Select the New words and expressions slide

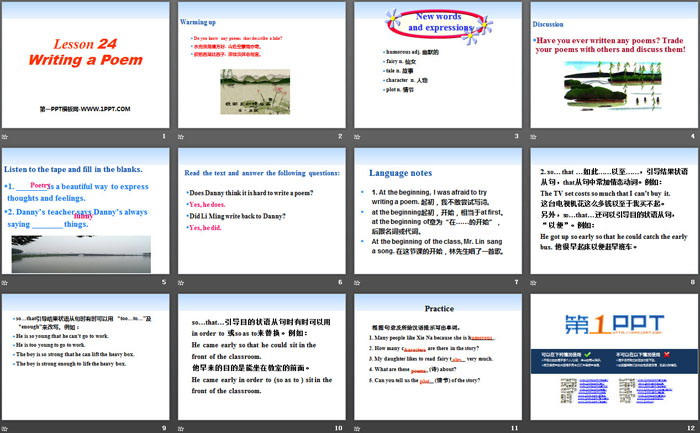click(x=438, y=65)
